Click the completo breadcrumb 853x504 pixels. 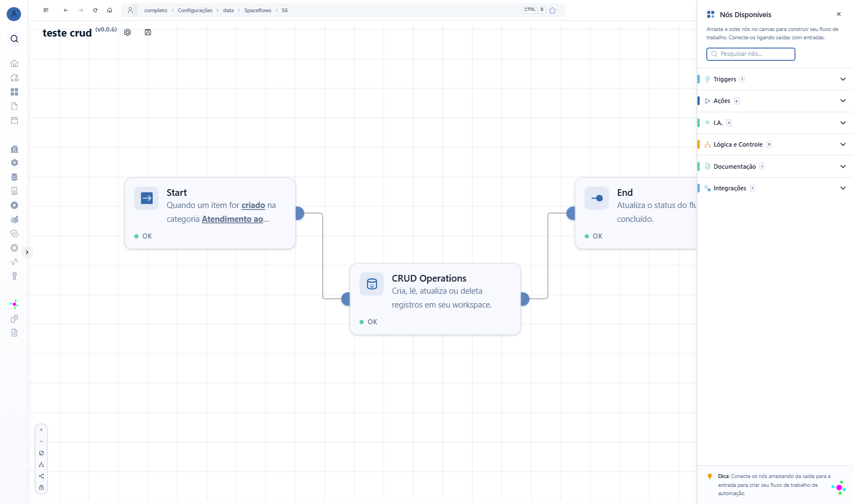pos(156,11)
